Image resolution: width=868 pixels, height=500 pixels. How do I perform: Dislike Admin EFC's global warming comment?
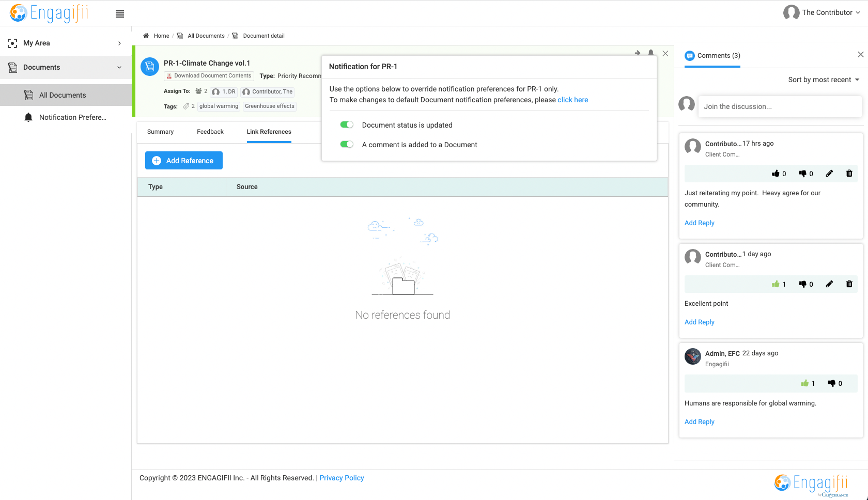coord(831,383)
